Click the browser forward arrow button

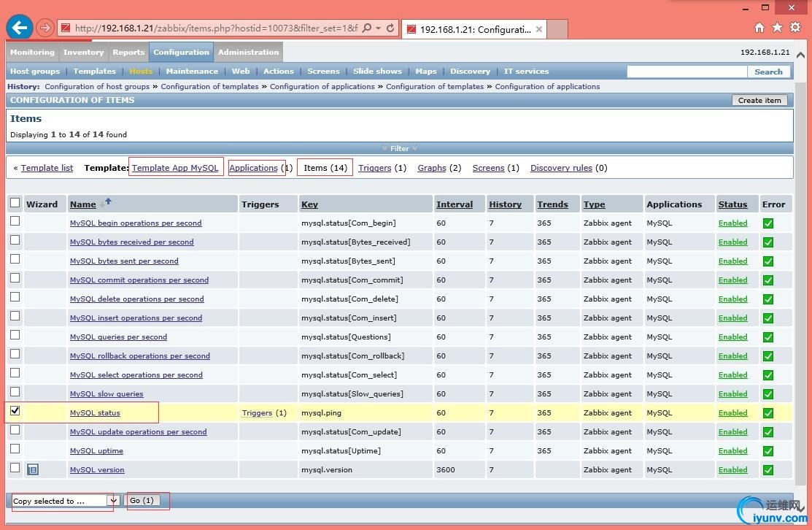coord(45,28)
